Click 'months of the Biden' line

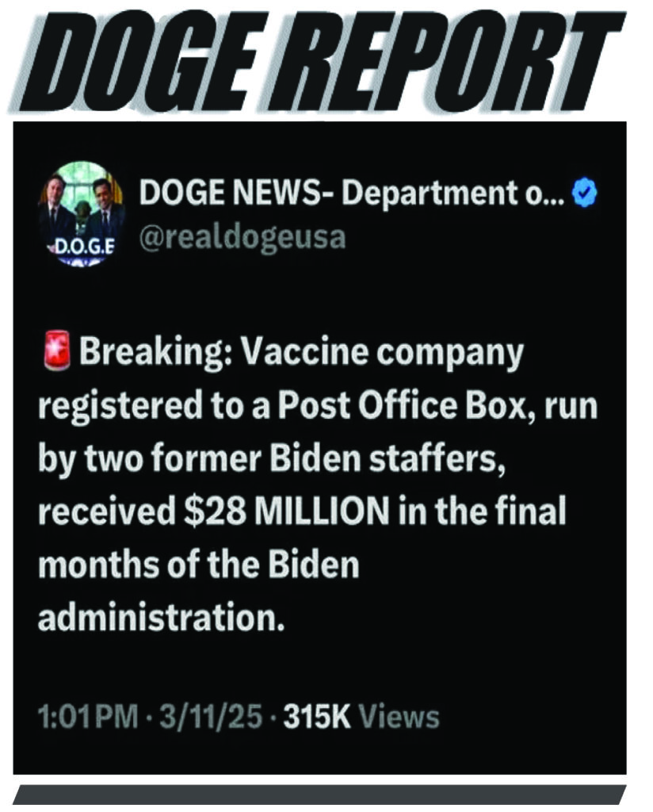[x=198, y=564]
